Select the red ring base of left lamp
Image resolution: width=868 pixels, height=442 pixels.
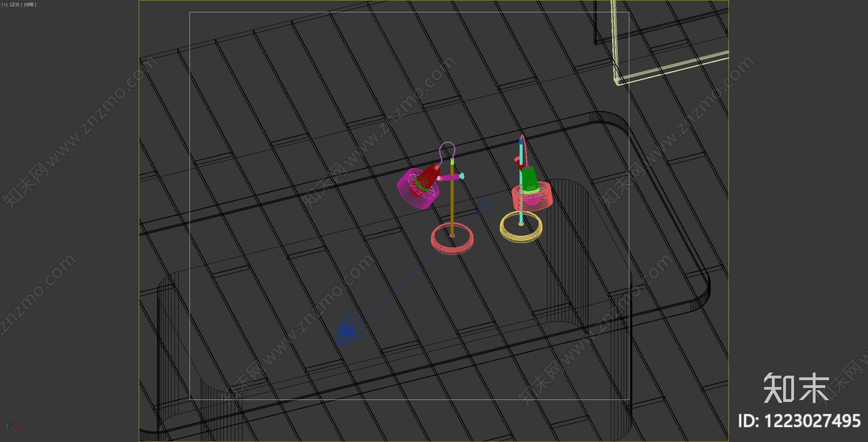point(452,239)
